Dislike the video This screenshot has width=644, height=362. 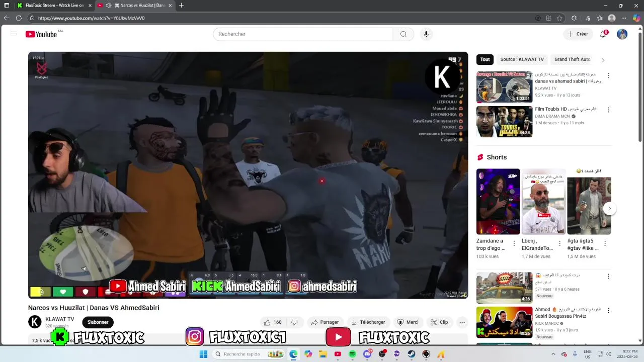[295, 322]
